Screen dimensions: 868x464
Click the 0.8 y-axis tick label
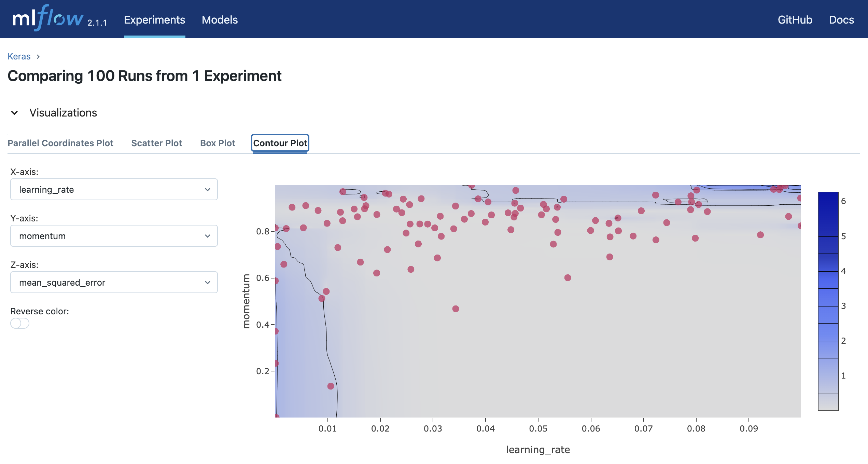[263, 231]
